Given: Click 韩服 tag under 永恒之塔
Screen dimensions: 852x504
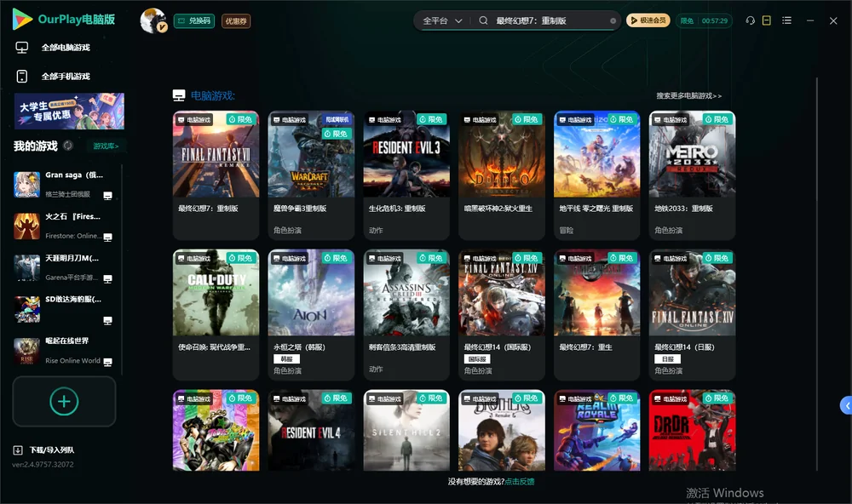Looking at the screenshot, I should 286,359.
